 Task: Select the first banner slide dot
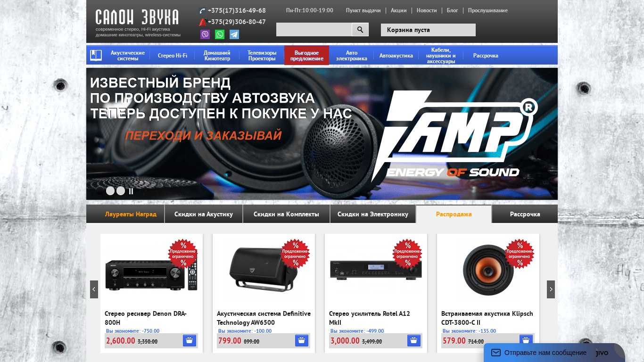100,191
